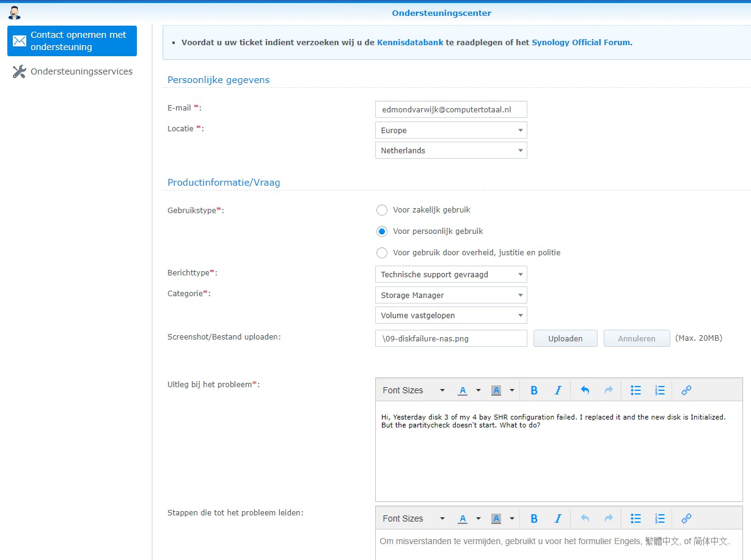The image size is (751, 560).
Task: Insert link in problem explanation editor
Action: (x=686, y=390)
